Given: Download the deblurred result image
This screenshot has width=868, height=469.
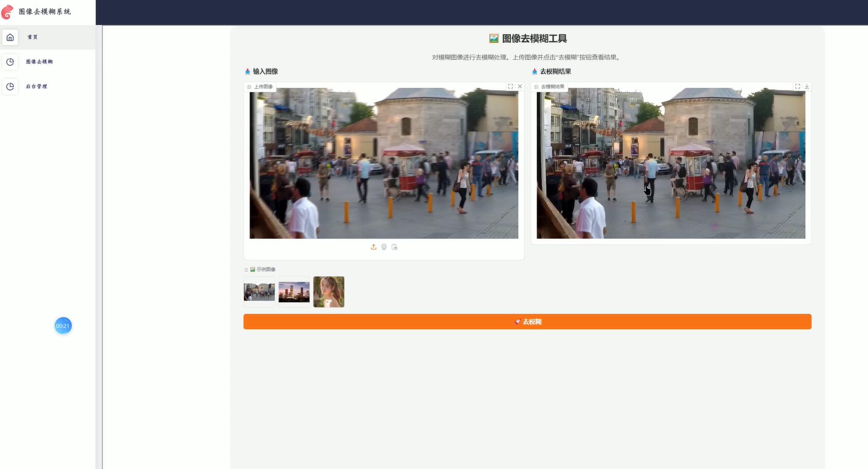Looking at the screenshot, I should click(x=807, y=86).
